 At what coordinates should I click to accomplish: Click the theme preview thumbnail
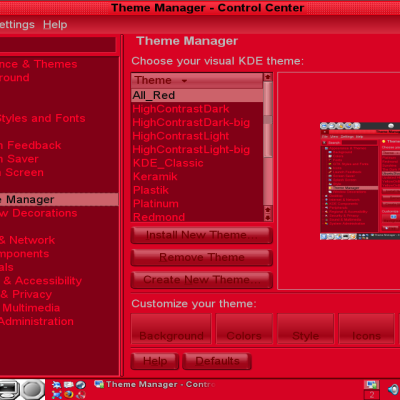tap(360, 181)
